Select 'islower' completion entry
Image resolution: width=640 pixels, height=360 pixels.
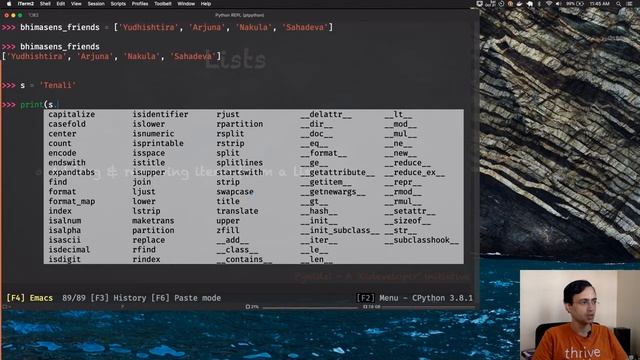(149, 124)
